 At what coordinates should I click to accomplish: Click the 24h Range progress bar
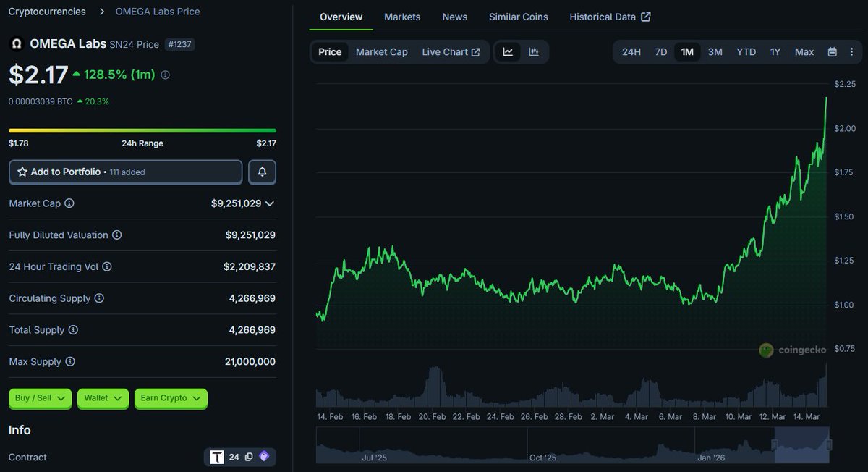(x=142, y=130)
